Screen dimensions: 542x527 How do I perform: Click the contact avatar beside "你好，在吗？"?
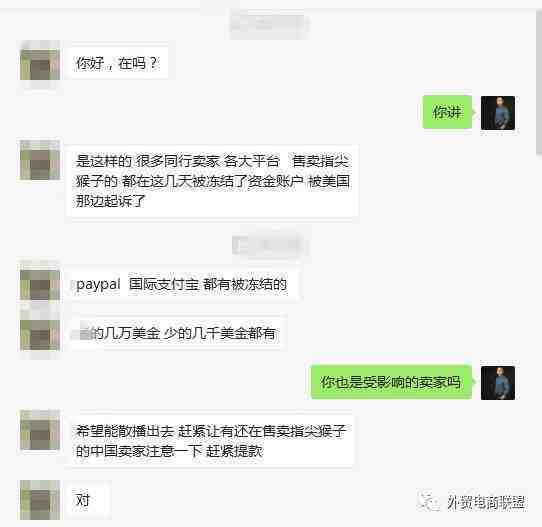40,64
